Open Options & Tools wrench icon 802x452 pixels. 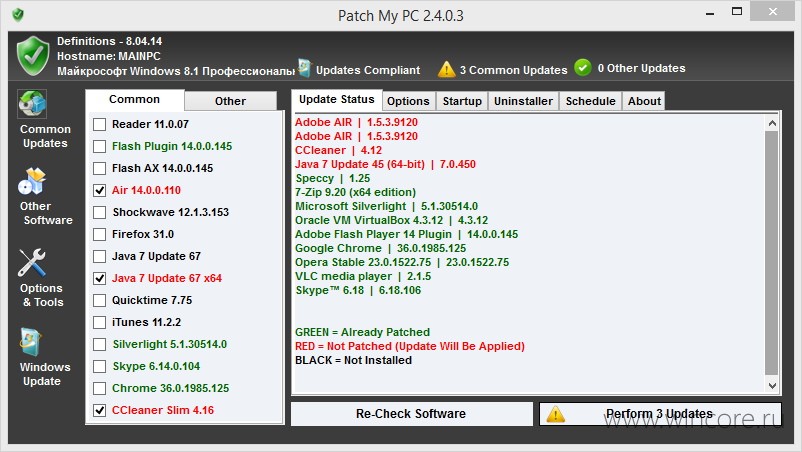32,263
